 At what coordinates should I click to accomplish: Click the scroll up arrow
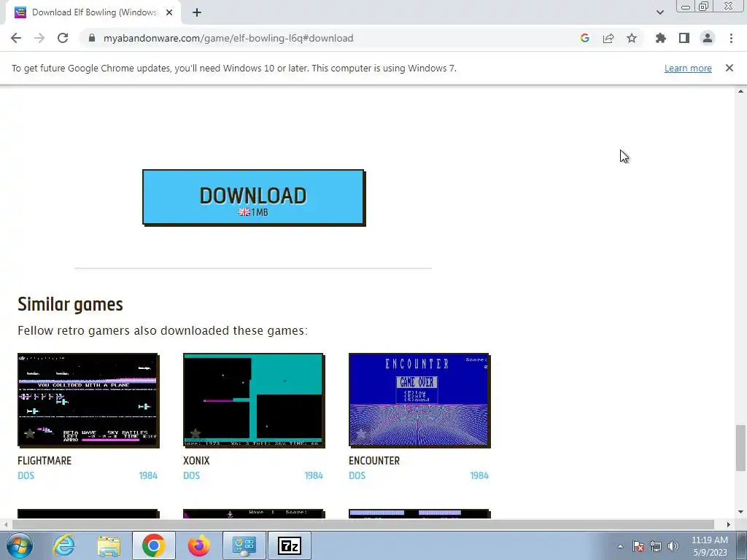(x=740, y=91)
